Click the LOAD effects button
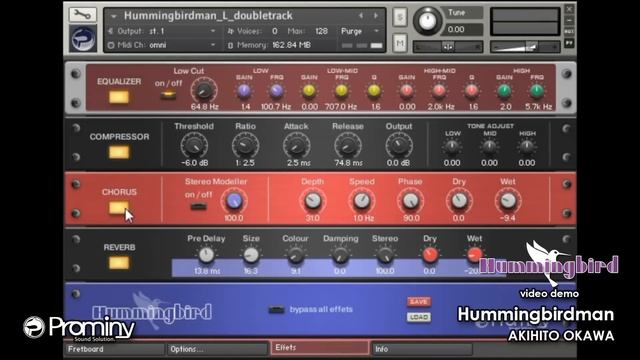640x360 pixels. point(419,317)
